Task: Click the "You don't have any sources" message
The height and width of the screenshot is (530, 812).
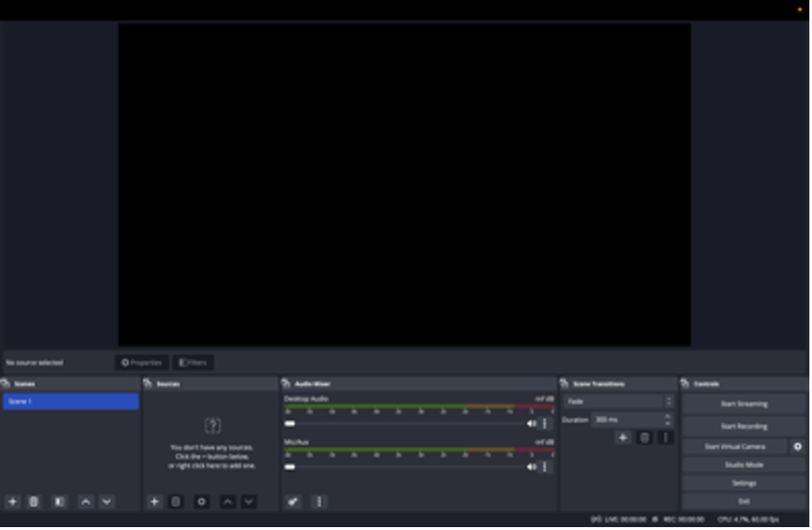Action: click(212, 458)
